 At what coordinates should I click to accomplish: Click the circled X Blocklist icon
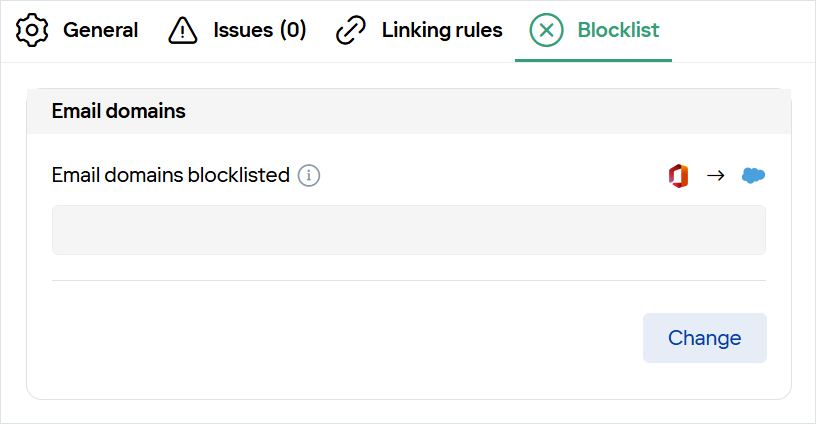tap(546, 30)
